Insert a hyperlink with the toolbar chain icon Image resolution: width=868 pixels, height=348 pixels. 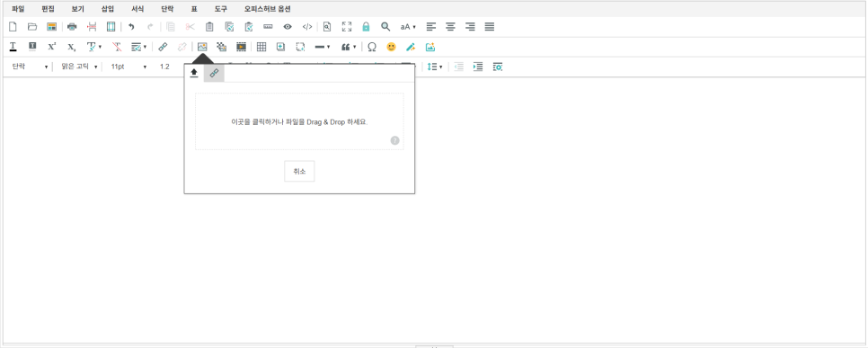[x=163, y=47]
